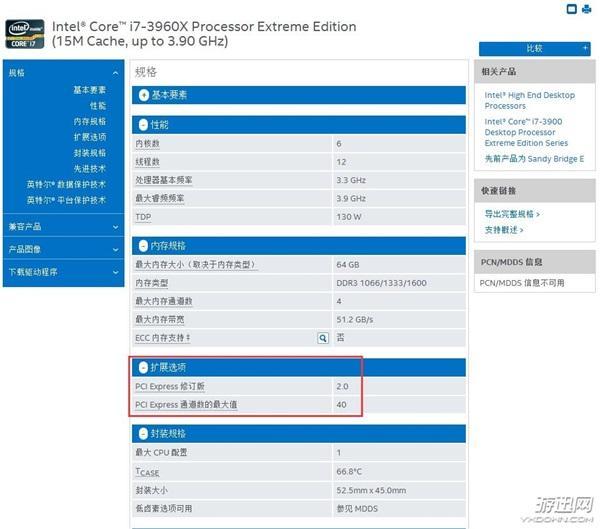Screen dimensions: 600x529
Task: Click the 52.5mm x 45.0mm value
Action: 371,491
